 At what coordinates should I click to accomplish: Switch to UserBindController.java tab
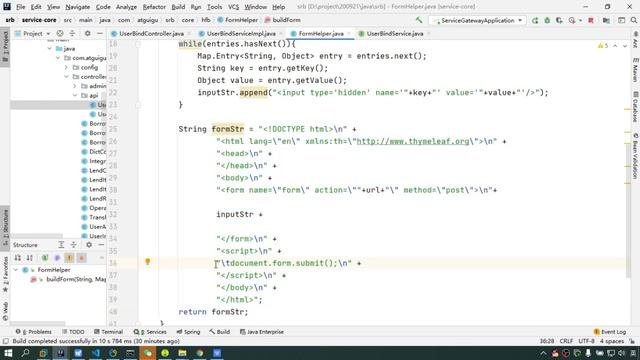pos(151,33)
